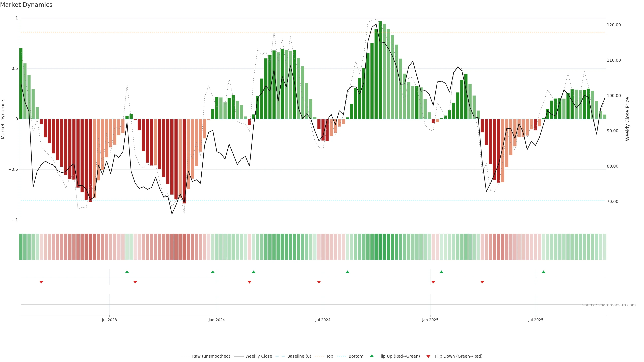Click the flip-down triangle just before Jul 2024
Screen dimensions: 644x362
coord(319,282)
